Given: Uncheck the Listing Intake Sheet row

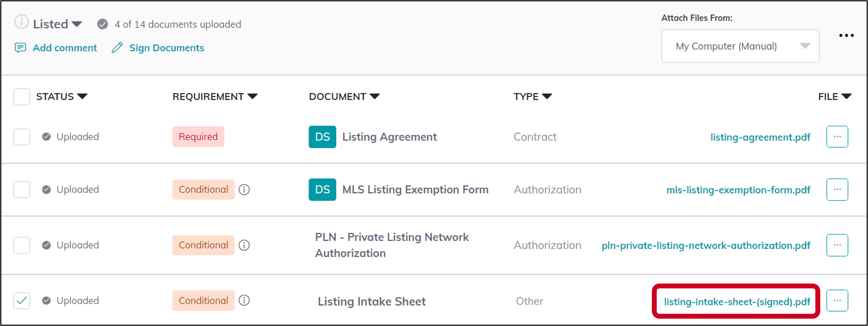Looking at the screenshot, I should point(21,300).
